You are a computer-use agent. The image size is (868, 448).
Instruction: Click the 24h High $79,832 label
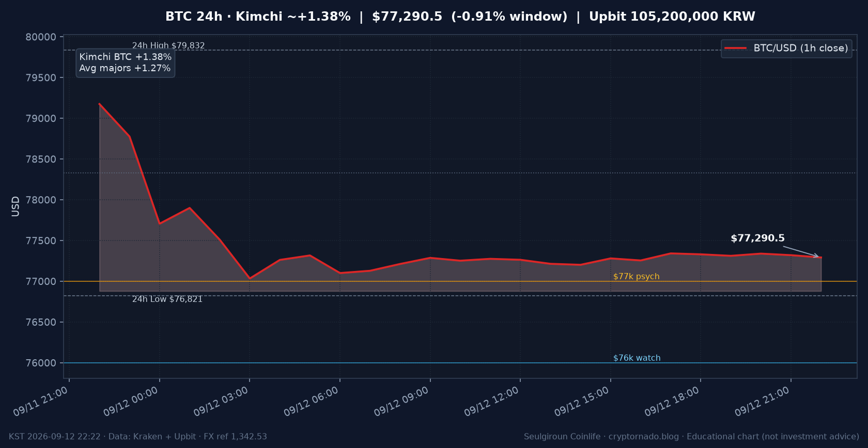tap(168, 45)
